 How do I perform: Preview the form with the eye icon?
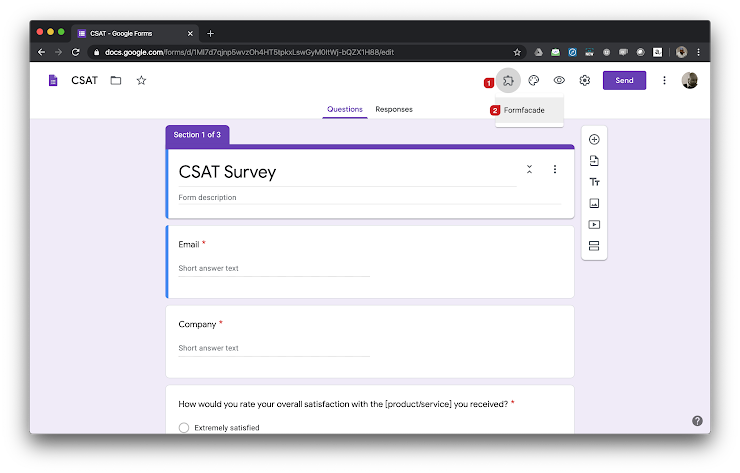click(559, 81)
